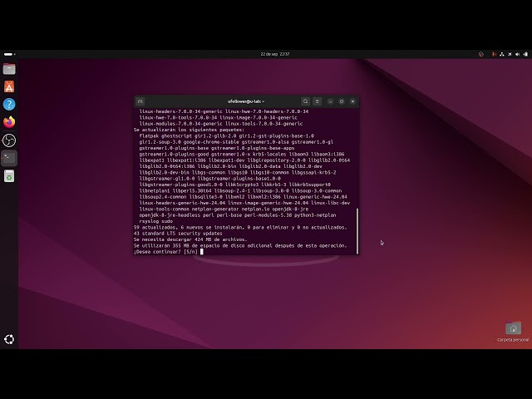Click the '59 actualizados, 6 nuevos' summary line
The image size is (532, 399).
(x=240, y=227)
